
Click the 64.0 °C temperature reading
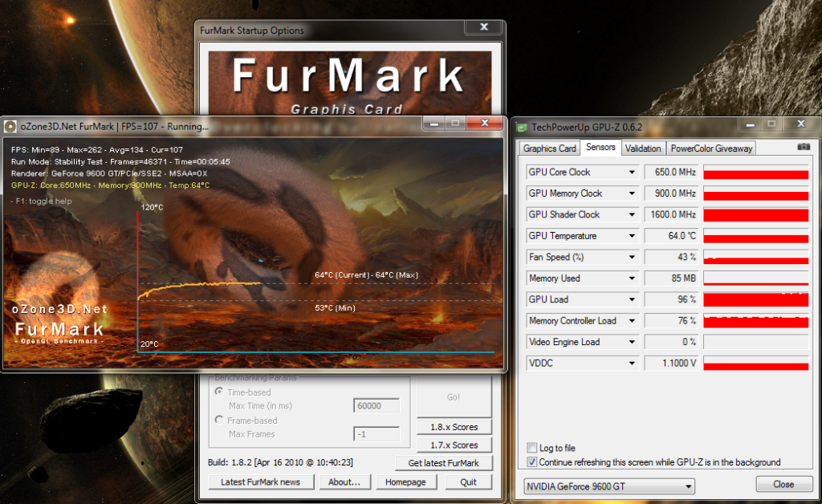(670, 236)
